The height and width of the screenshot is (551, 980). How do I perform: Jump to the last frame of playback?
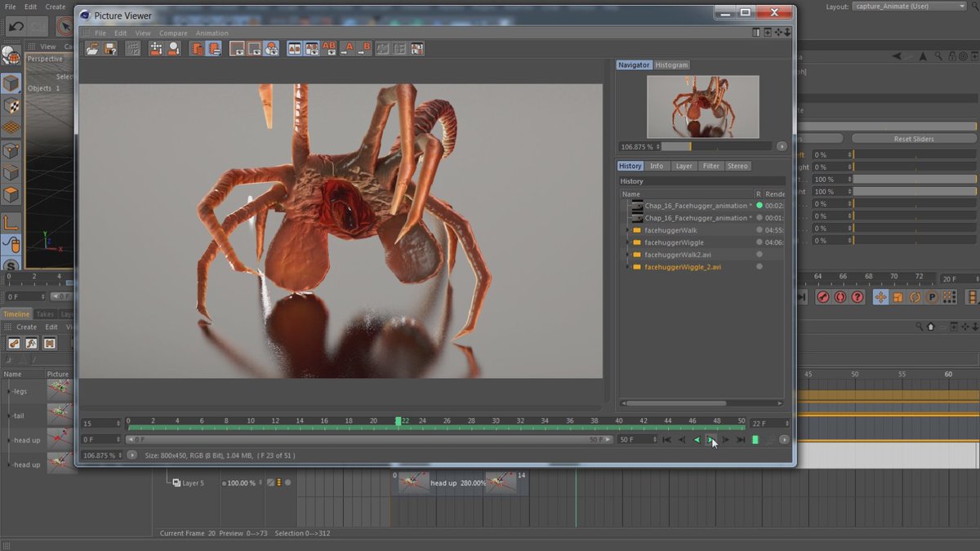741,440
